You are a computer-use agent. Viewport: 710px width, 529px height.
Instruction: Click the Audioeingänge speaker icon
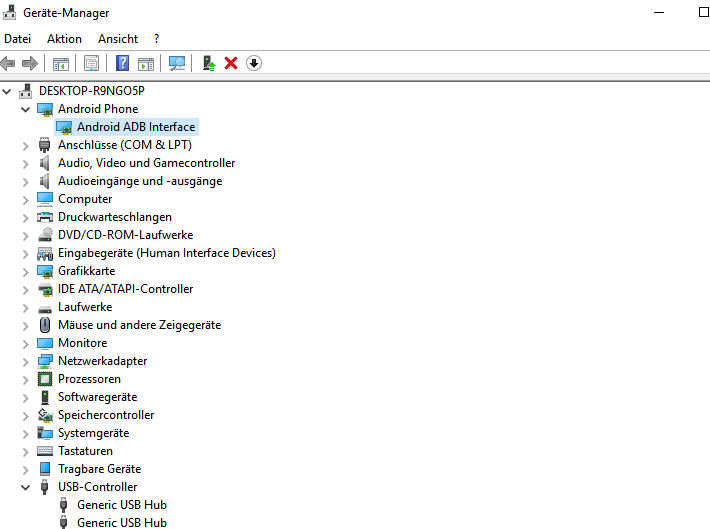[x=44, y=181]
